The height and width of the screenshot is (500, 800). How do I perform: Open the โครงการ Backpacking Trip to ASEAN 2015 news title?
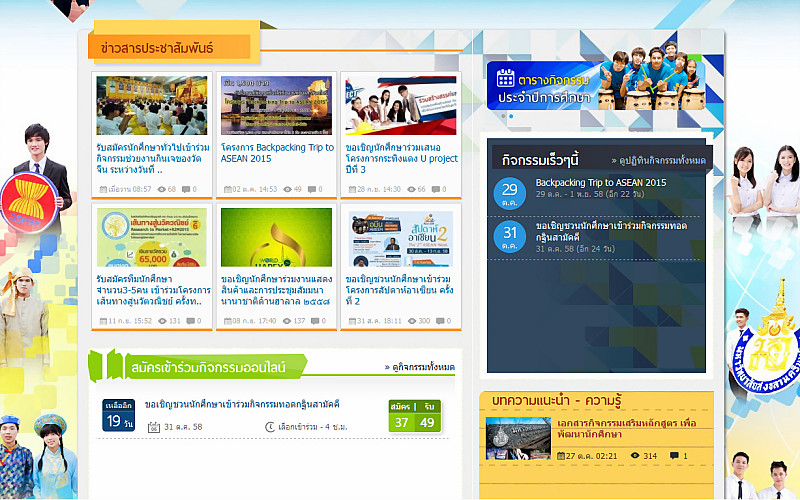[277, 152]
